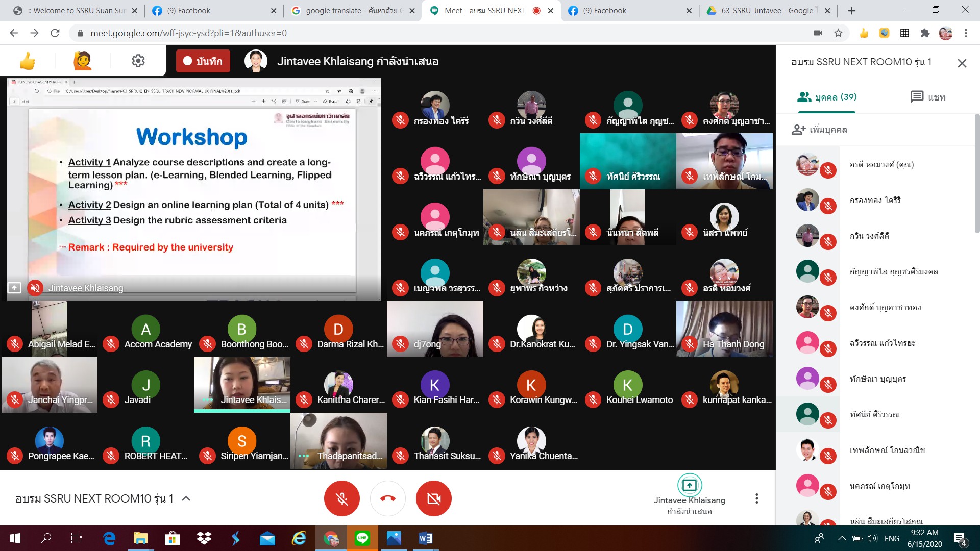Open Chrome three-dot menu

coord(966,33)
